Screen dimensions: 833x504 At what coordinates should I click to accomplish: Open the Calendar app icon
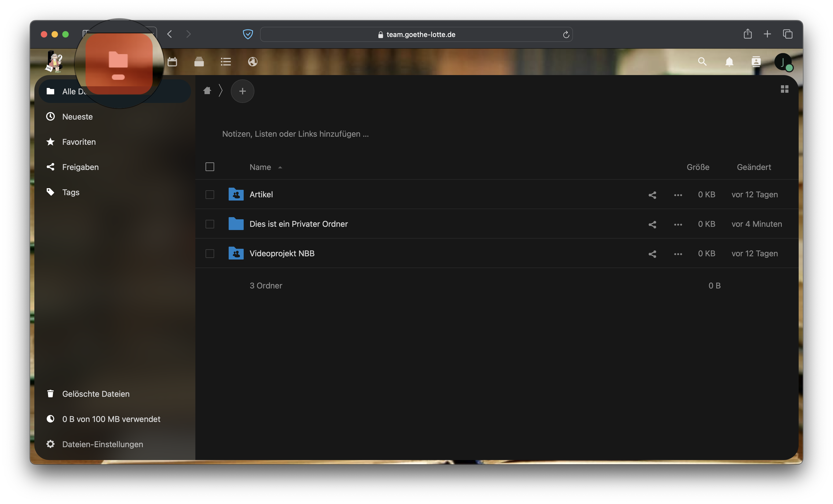172,62
